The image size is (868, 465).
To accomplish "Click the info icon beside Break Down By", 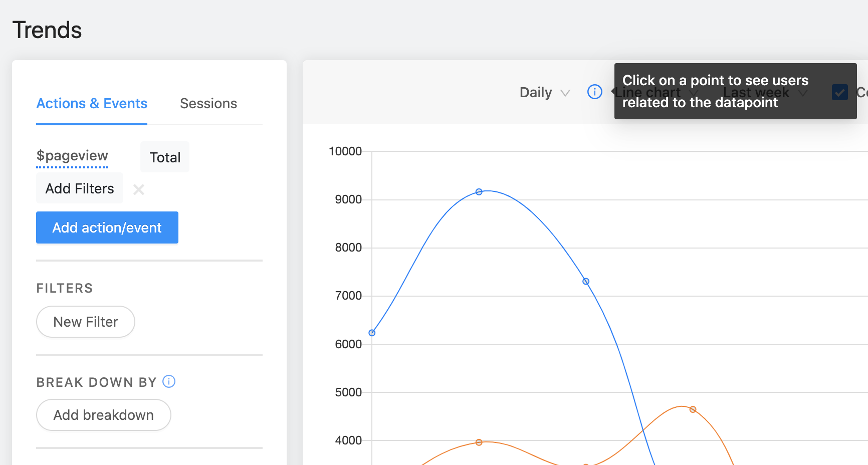I will coord(169,382).
